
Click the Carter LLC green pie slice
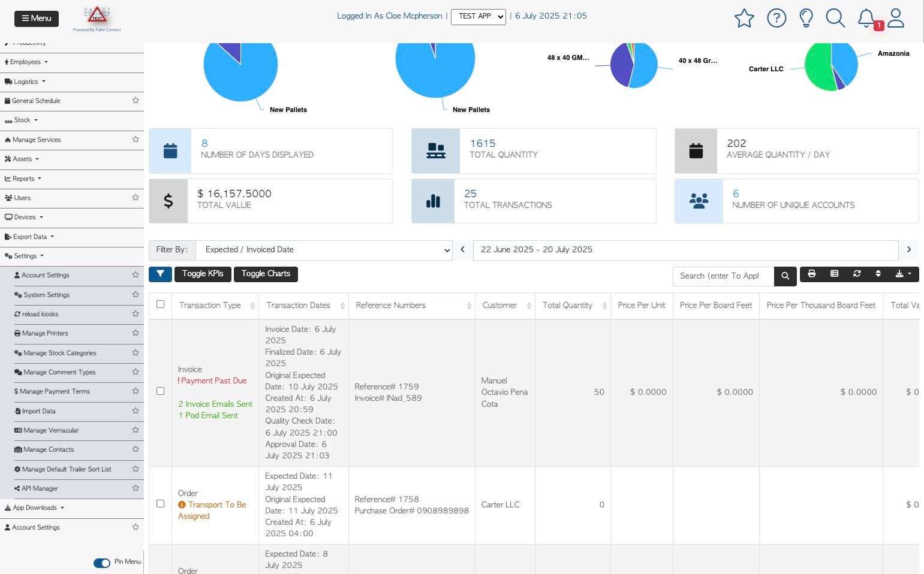[817, 67]
